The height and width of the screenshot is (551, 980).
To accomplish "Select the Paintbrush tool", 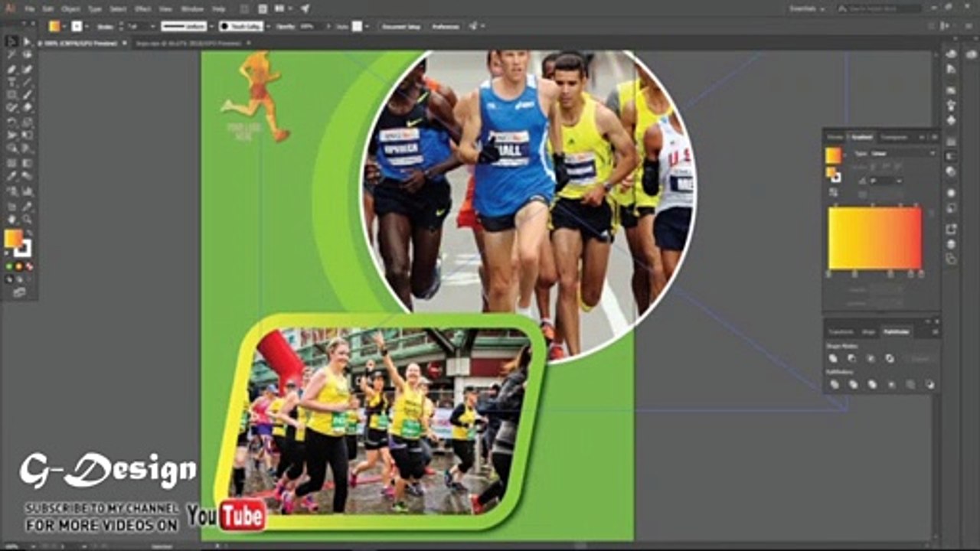I will pyautogui.click(x=27, y=96).
